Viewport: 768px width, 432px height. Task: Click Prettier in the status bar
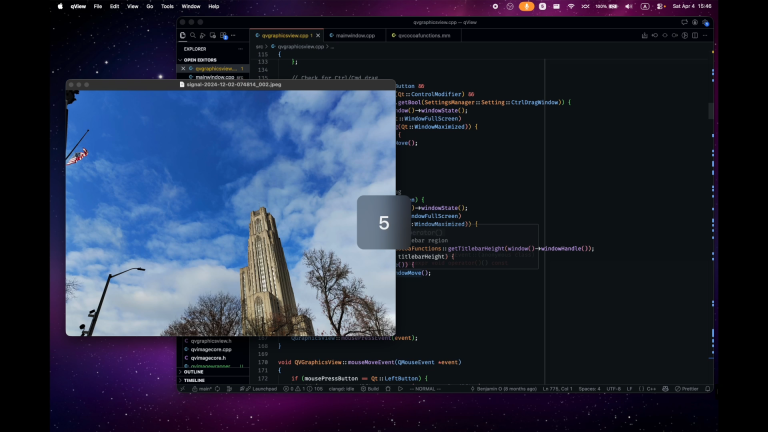(687, 389)
